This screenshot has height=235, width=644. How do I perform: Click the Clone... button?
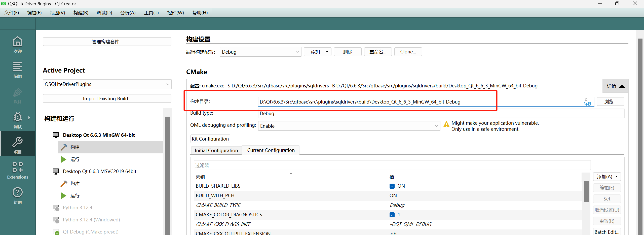(408, 52)
